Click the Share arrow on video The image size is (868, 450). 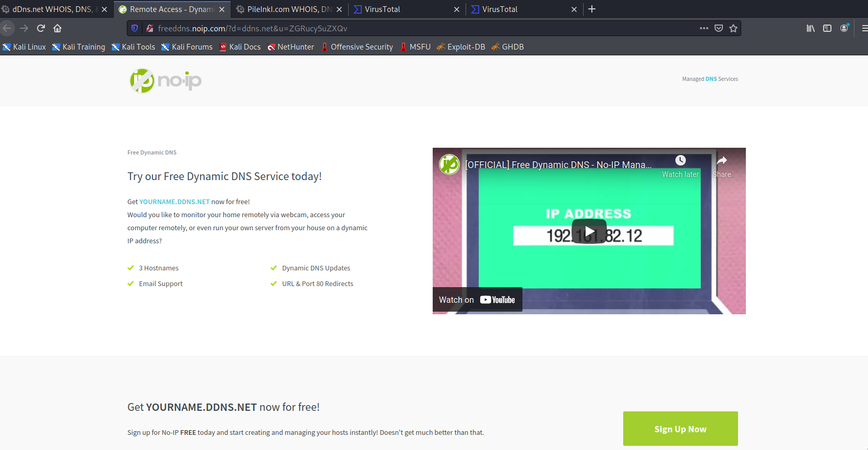pyautogui.click(x=722, y=161)
